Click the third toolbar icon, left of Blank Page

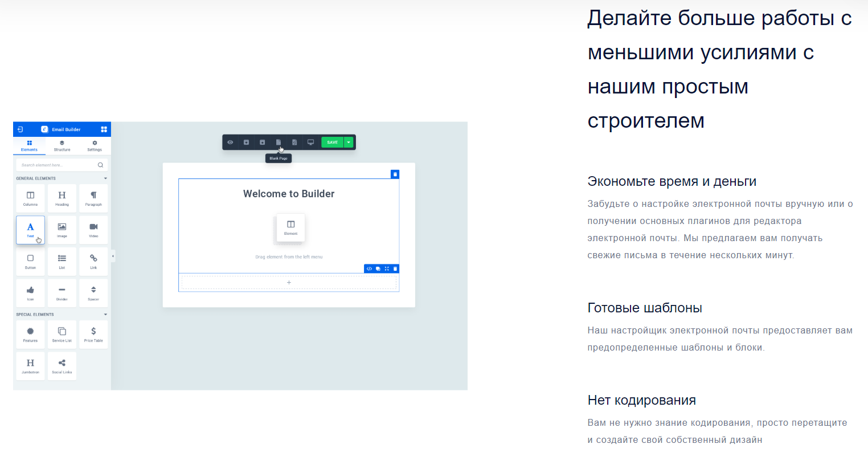[262, 142]
